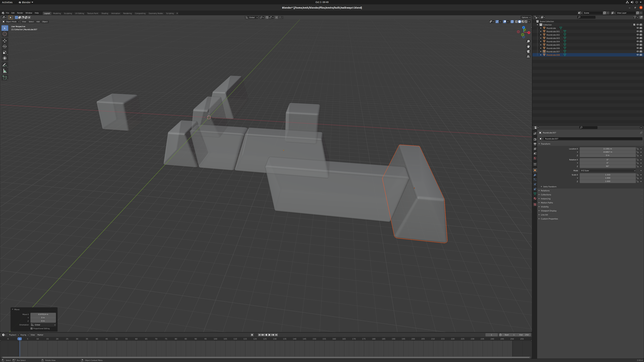Hide Roundcube.008 with eye icon
The image size is (644, 362).
pos(637,55)
